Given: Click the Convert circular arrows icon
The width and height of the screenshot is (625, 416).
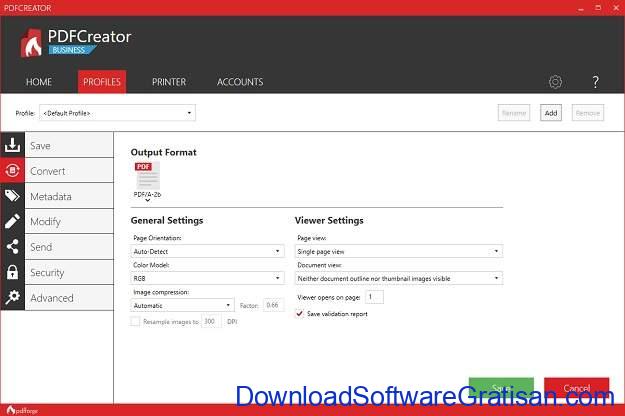Looking at the screenshot, I should tap(12, 171).
